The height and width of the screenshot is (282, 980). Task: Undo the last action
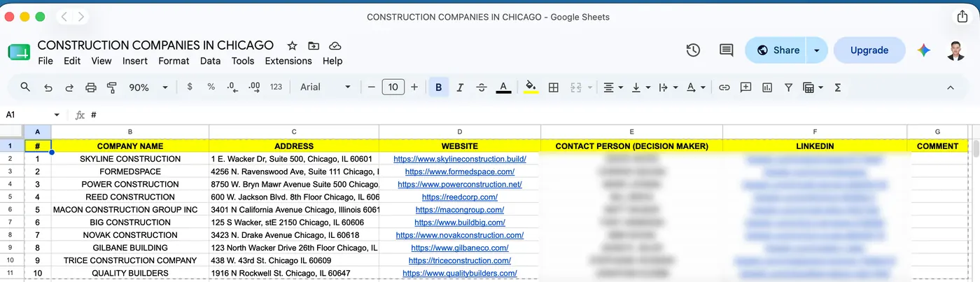pyautogui.click(x=48, y=87)
